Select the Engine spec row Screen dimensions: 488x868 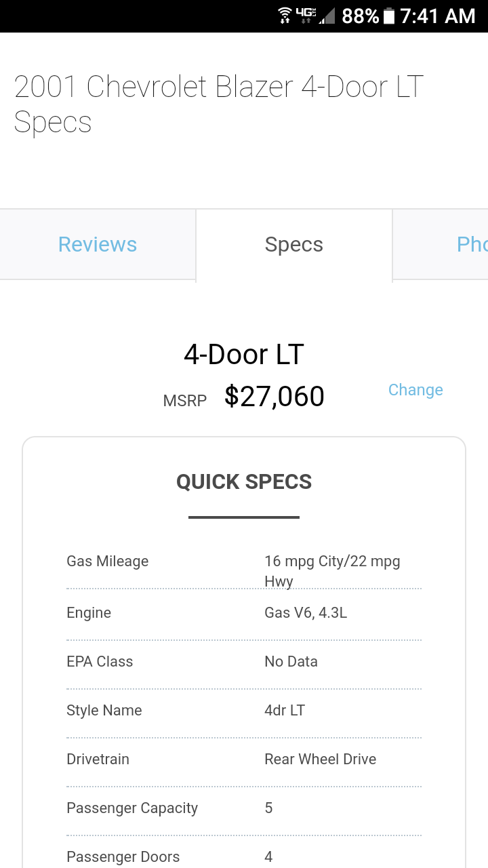(x=244, y=613)
